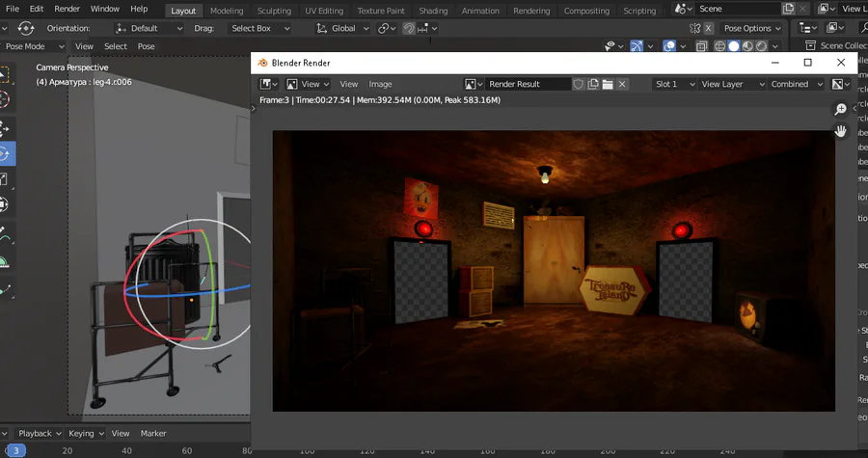The height and width of the screenshot is (458, 868).
Task: Open Global transform orientation dropdown
Action: [342, 28]
